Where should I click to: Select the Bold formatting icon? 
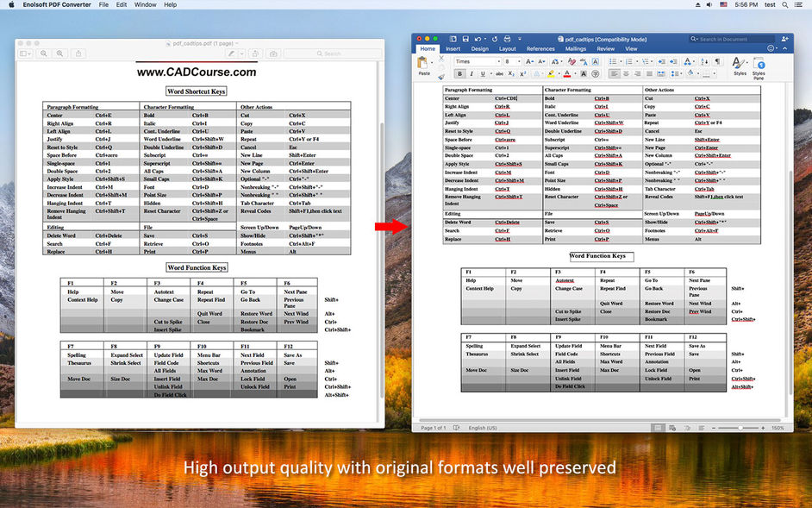coord(459,73)
